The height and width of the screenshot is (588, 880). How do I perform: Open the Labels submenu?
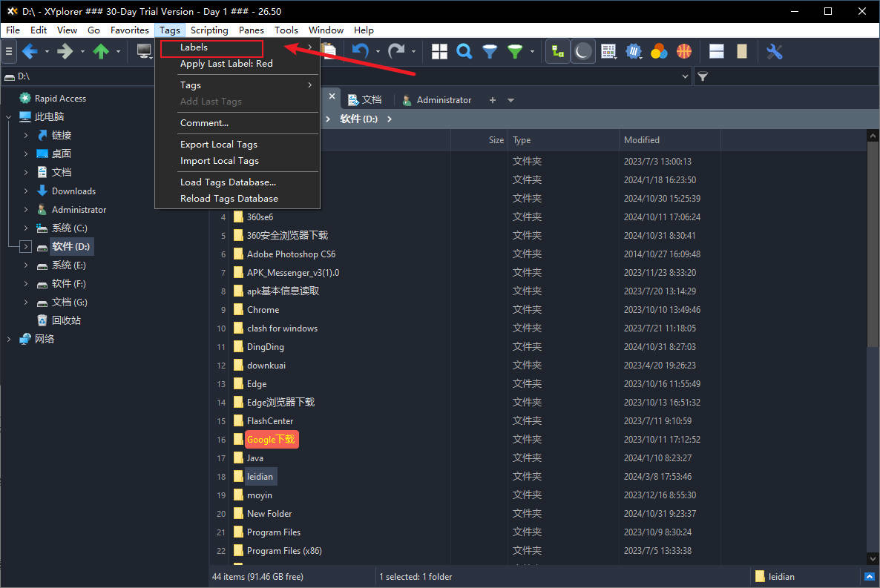[211, 47]
